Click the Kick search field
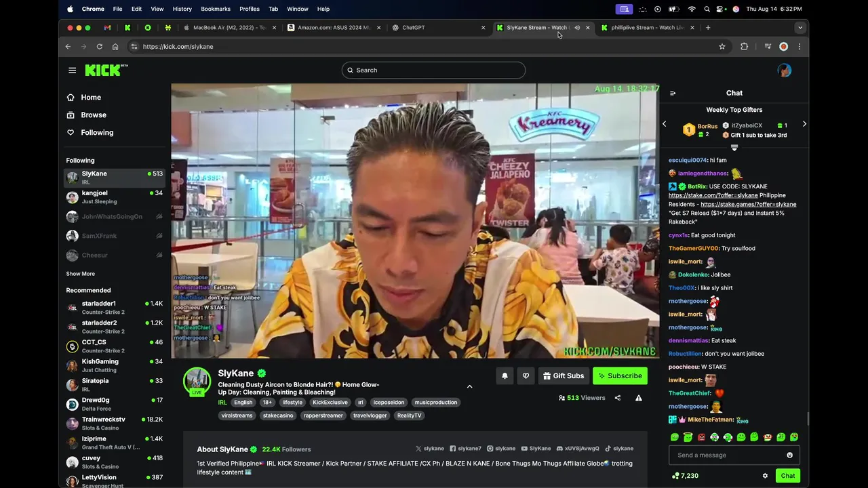Image resolution: width=868 pixels, height=488 pixels. pyautogui.click(x=433, y=70)
